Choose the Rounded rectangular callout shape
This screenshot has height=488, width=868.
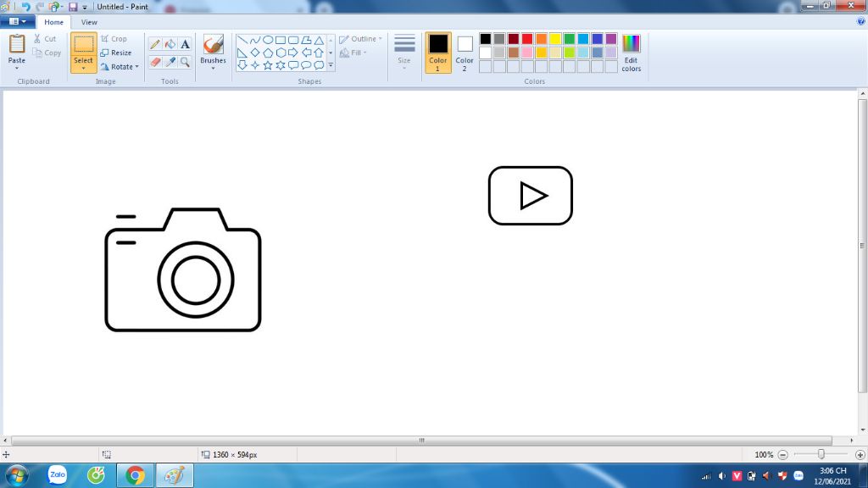(293, 65)
